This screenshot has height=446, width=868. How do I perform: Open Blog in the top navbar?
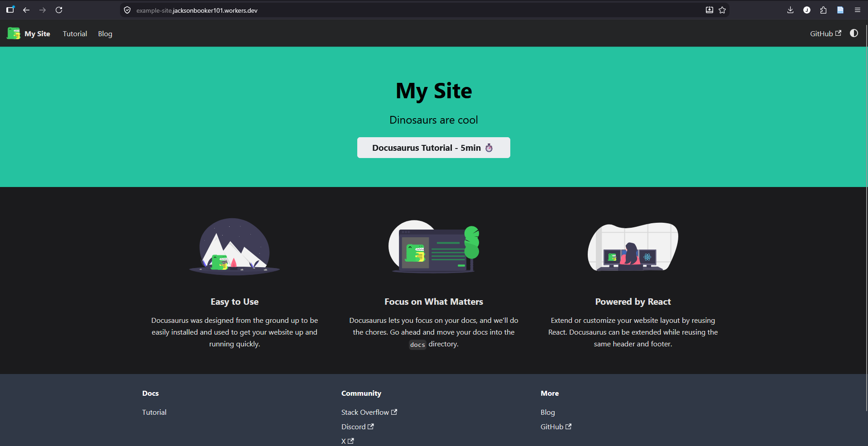105,34
